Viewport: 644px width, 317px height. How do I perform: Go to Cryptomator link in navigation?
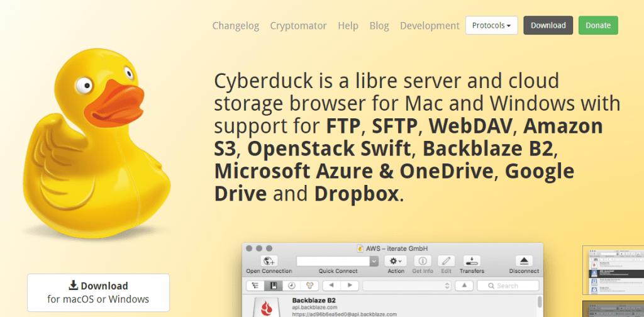[x=298, y=26]
